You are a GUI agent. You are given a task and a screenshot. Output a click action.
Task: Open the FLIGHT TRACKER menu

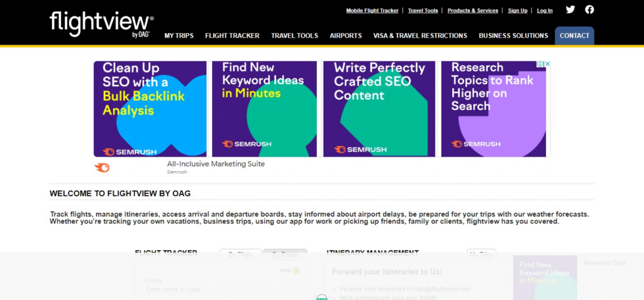(x=233, y=36)
